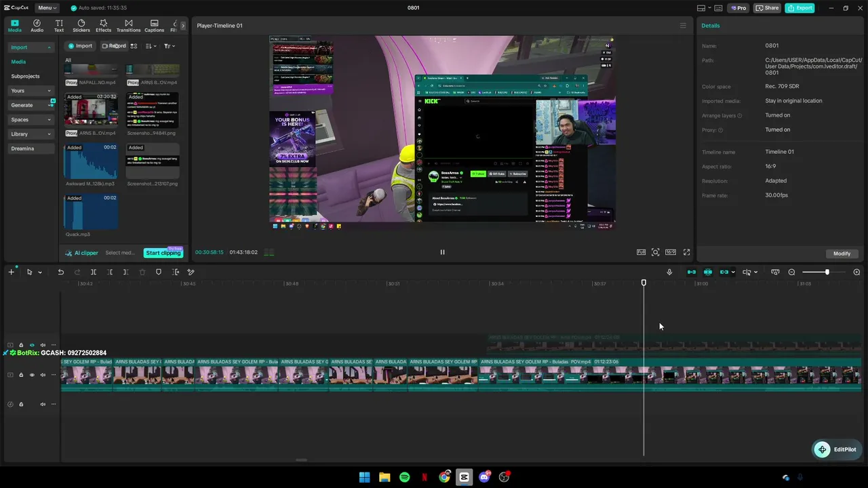
Task: Mute the main video track audio
Action: 43,375
